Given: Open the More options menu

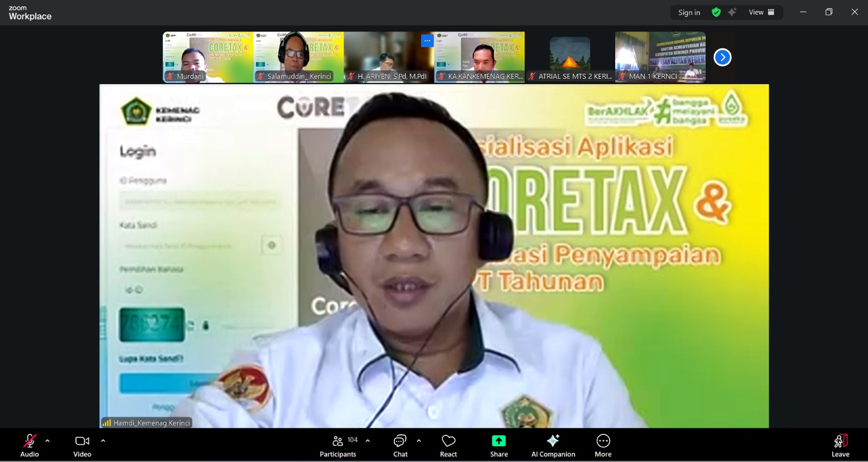Looking at the screenshot, I should 603,445.
